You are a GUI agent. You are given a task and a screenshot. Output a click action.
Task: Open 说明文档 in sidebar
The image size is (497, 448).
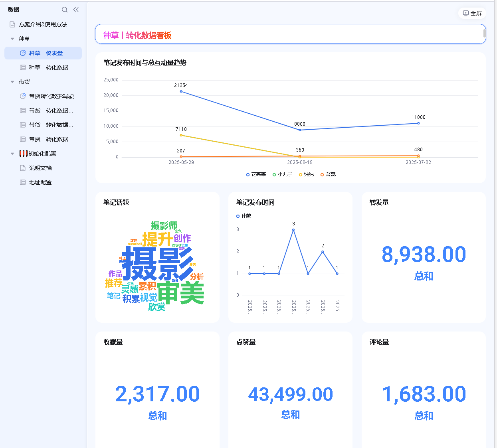[x=40, y=168]
